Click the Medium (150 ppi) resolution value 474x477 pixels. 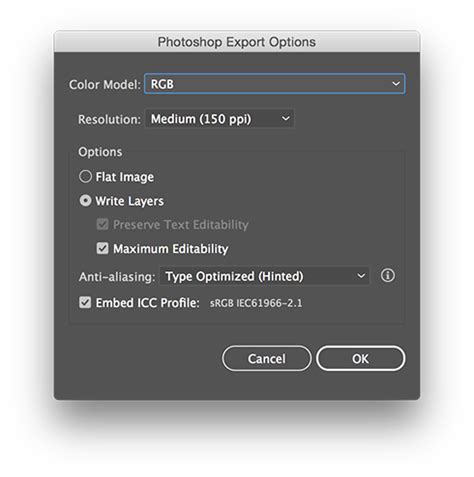[x=201, y=119]
